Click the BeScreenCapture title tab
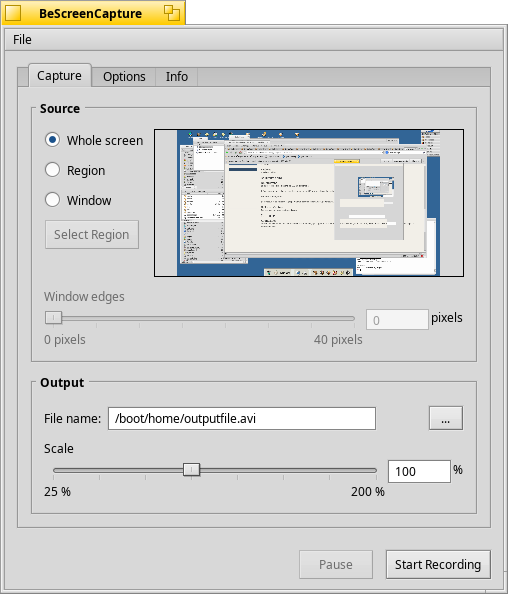This screenshot has height=594, width=508. [x=91, y=13]
